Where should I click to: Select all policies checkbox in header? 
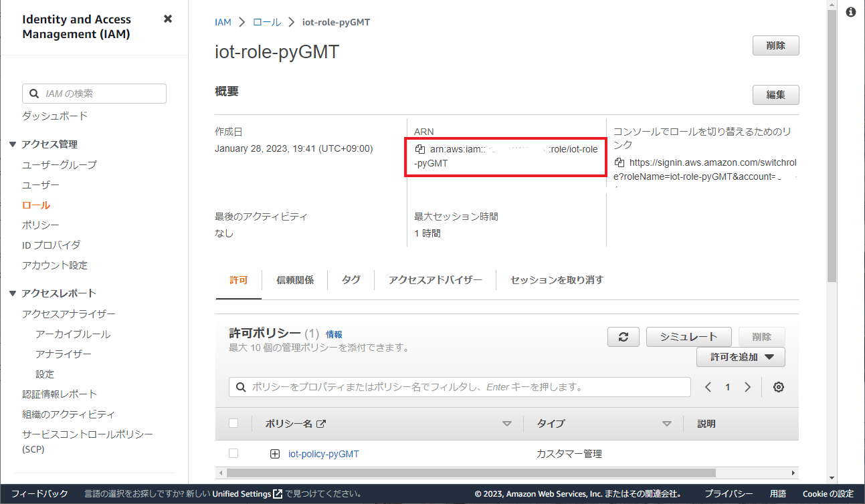click(x=233, y=423)
